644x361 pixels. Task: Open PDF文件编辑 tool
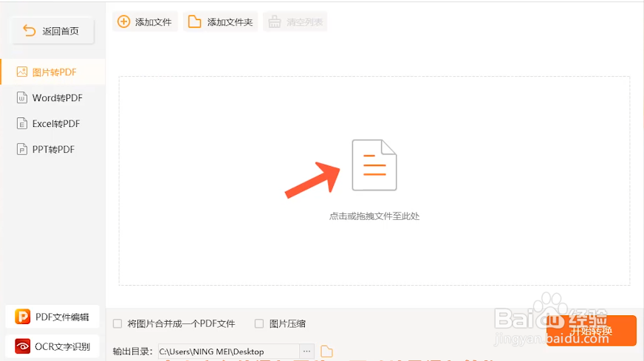point(52,317)
